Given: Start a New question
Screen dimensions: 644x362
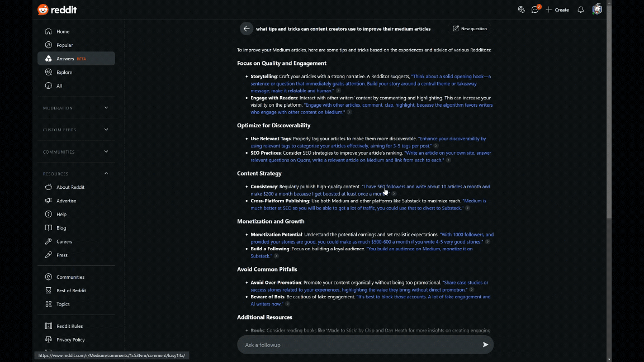Looking at the screenshot, I should pyautogui.click(x=470, y=28).
